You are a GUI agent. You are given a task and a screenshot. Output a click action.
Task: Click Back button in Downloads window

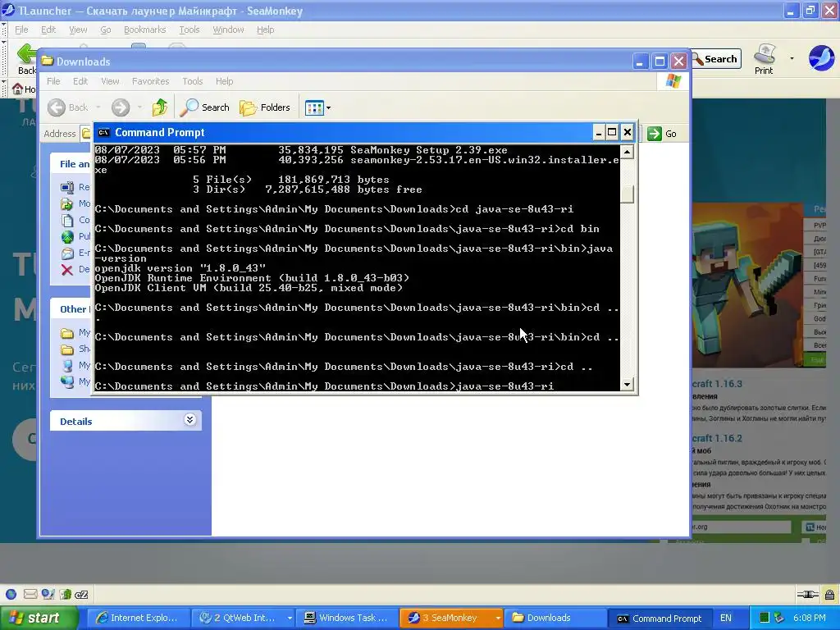click(x=68, y=107)
